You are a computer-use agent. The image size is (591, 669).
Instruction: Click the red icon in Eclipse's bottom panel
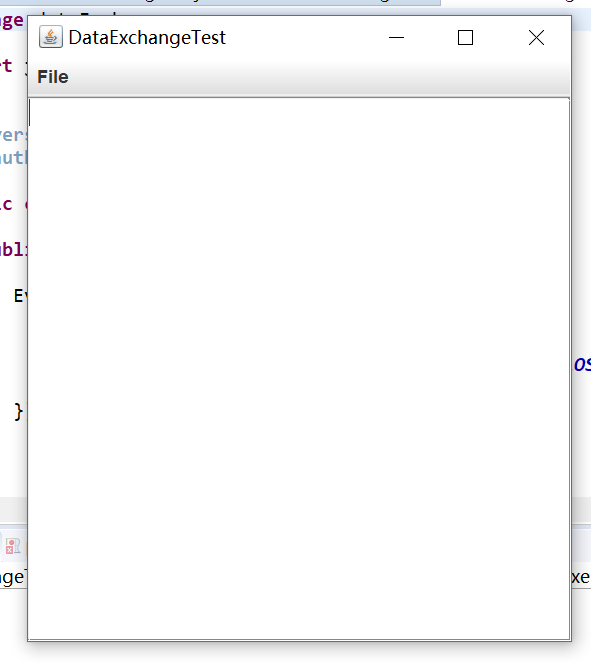(x=12, y=546)
